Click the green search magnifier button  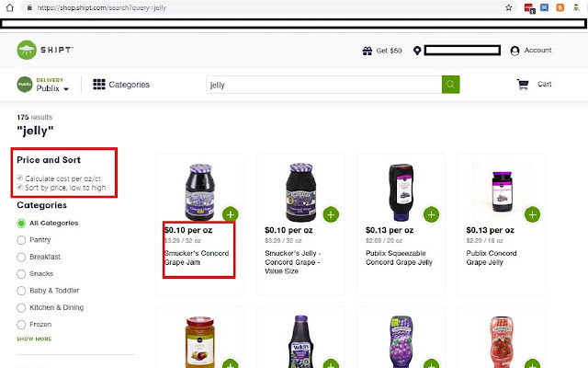[451, 85]
